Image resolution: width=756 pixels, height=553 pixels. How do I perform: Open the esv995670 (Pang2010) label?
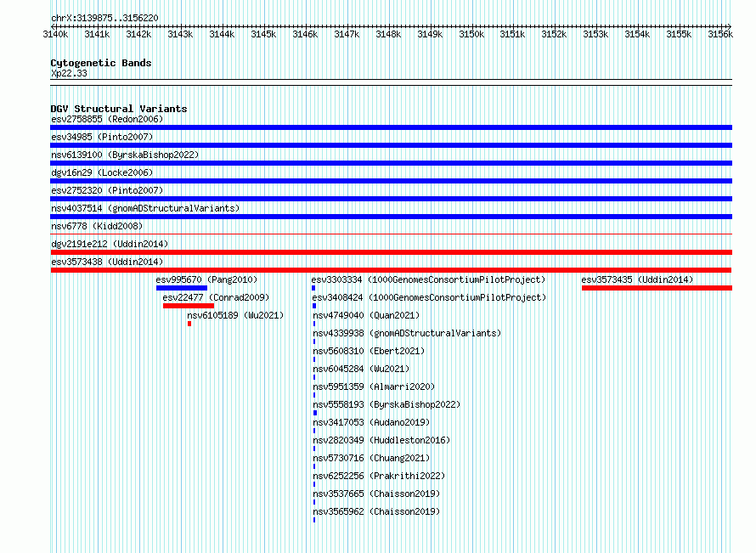[206, 279]
